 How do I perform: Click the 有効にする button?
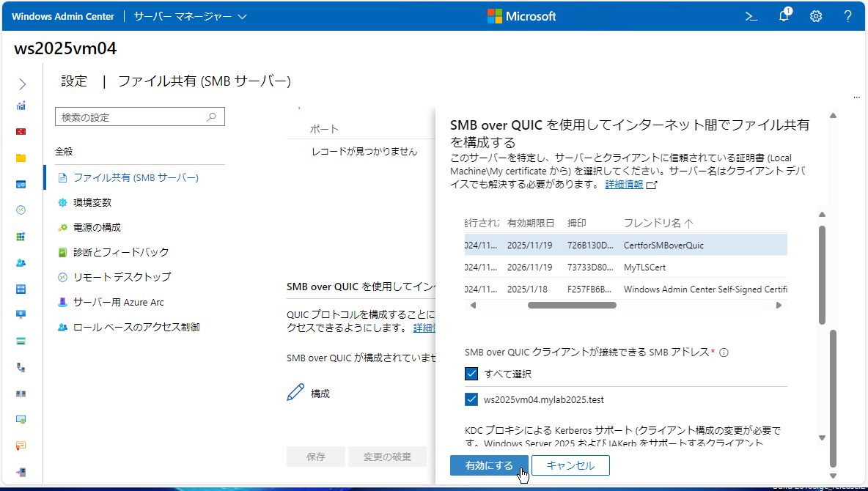tap(489, 465)
